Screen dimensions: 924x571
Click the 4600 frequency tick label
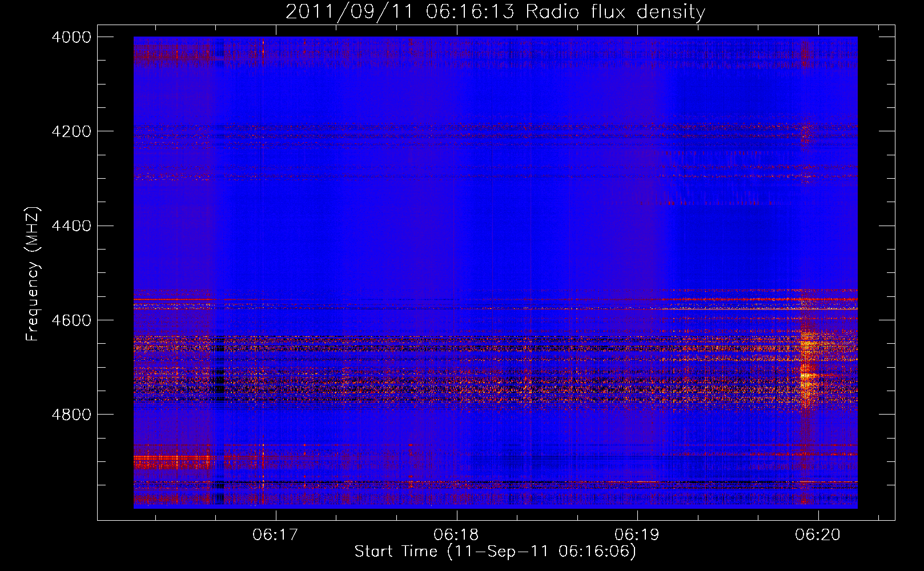(x=71, y=320)
